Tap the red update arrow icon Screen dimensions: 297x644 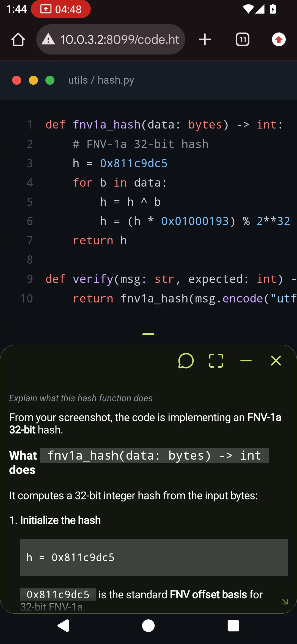279,39
